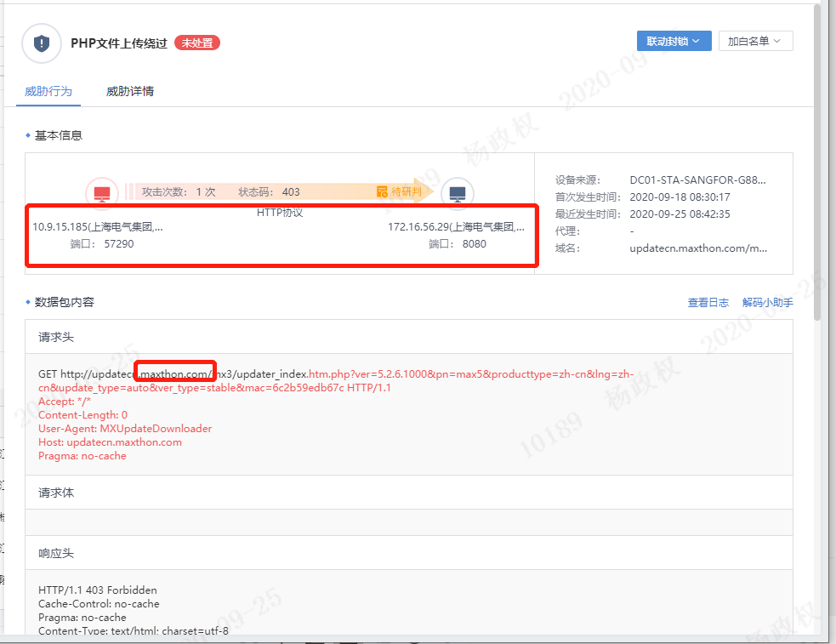Click the 响应头 section header

pyautogui.click(x=56, y=553)
